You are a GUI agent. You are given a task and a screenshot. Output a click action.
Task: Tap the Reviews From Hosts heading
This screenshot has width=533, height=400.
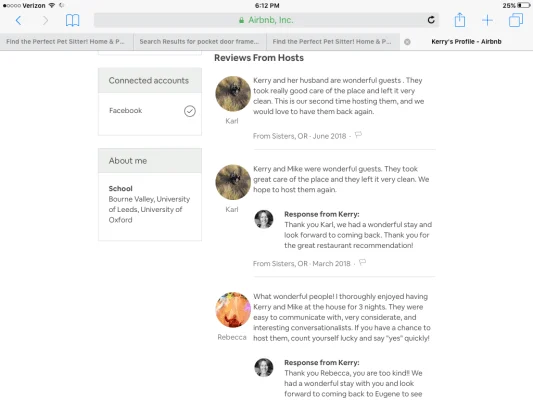coord(259,58)
